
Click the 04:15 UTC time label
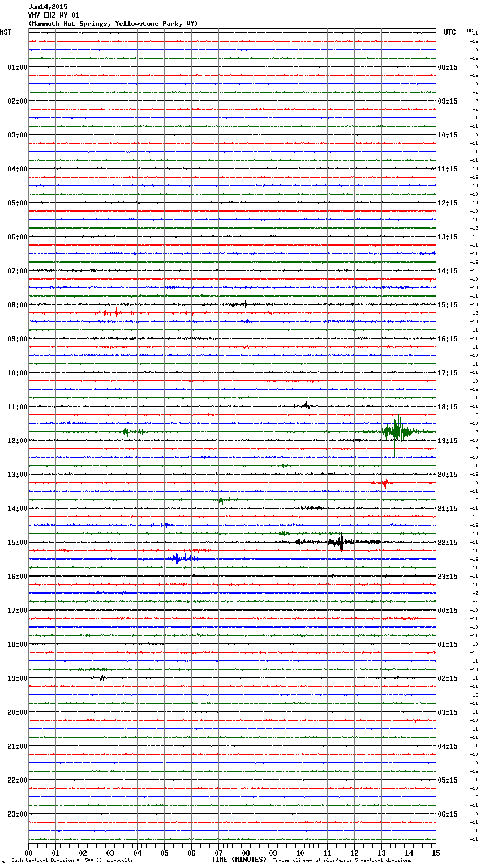(x=448, y=746)
